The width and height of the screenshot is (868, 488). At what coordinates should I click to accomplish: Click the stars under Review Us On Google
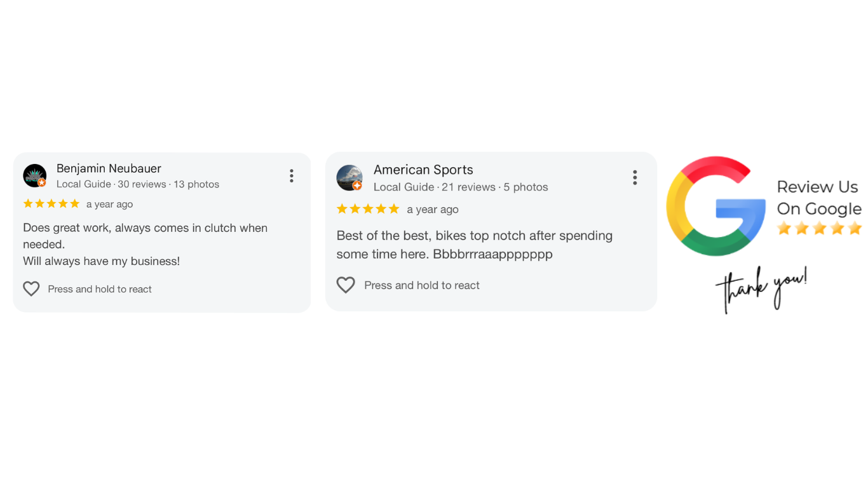pyautogui.click(x=819, y=228)
